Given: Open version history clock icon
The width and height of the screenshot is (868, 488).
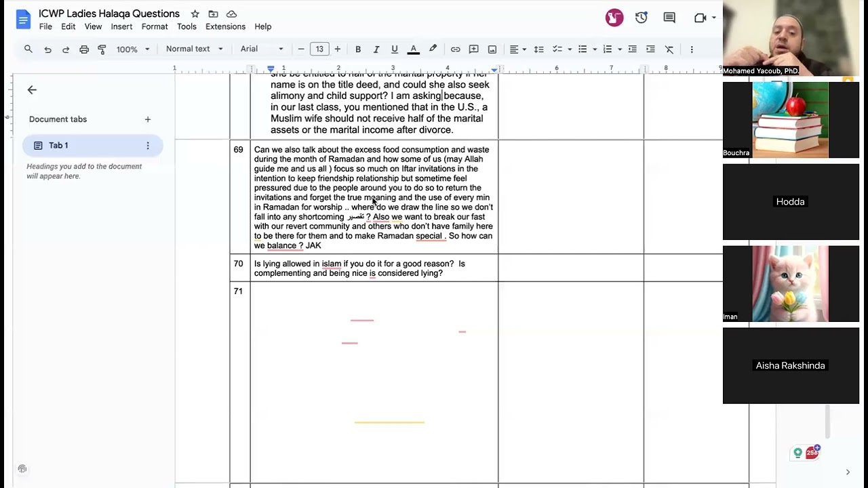Looking at the screenshot, I should pyautogui.click(x=642, y=18).
